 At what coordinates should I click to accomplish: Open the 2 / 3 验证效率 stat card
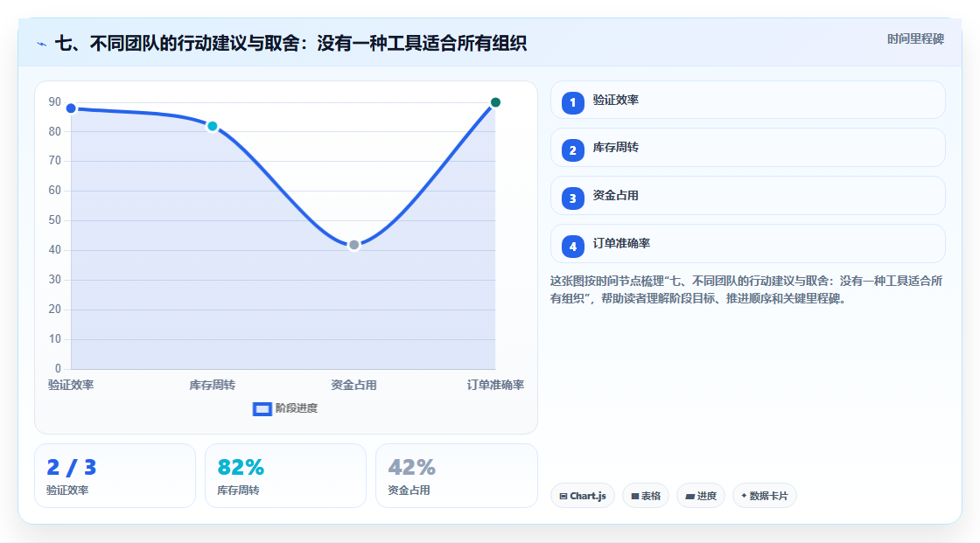coord(115,477)
